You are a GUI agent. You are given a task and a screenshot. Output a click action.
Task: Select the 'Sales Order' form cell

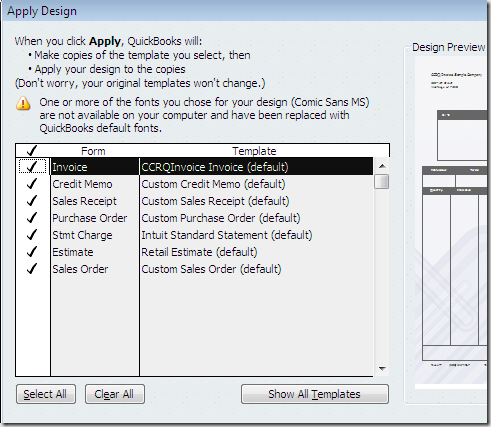click(x=95, y=269)
